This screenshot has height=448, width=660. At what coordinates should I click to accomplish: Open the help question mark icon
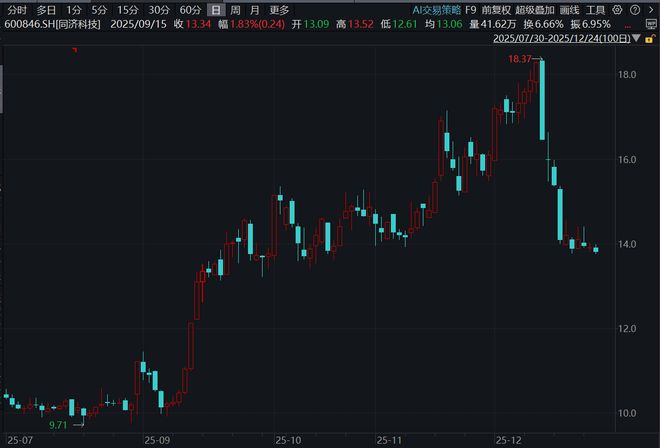coord(635,10)
